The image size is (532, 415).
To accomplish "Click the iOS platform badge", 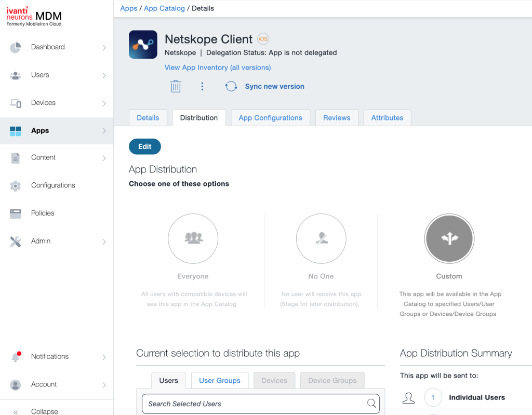I will tap(263, 39).
